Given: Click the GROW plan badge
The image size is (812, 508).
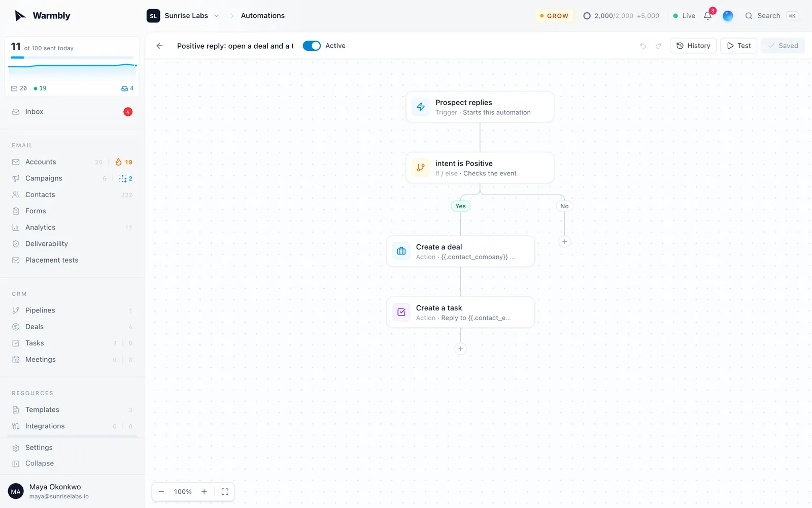Looking at the screenshot, I should pyautogui.click(x=554, y=16).
